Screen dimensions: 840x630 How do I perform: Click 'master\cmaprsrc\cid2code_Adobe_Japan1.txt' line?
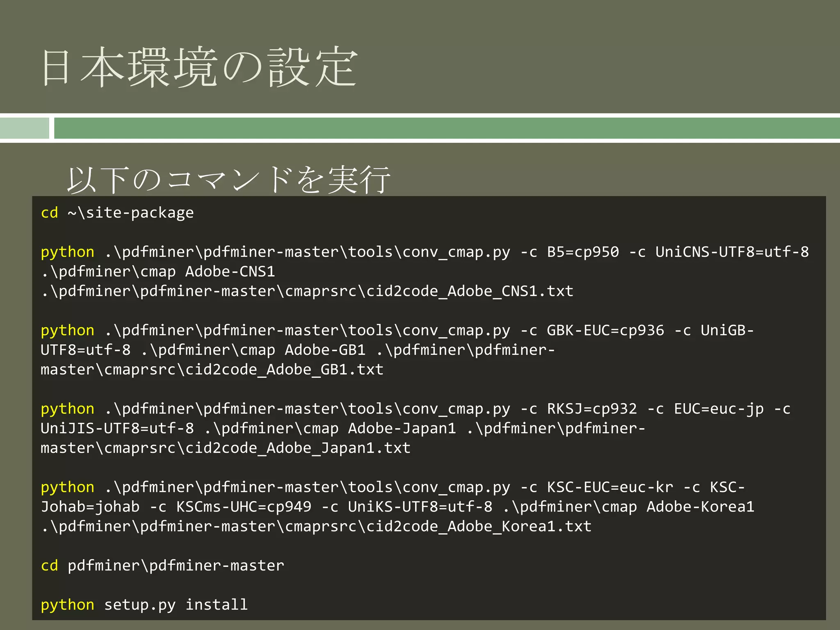pyautogui.click(x=226, y=448)
